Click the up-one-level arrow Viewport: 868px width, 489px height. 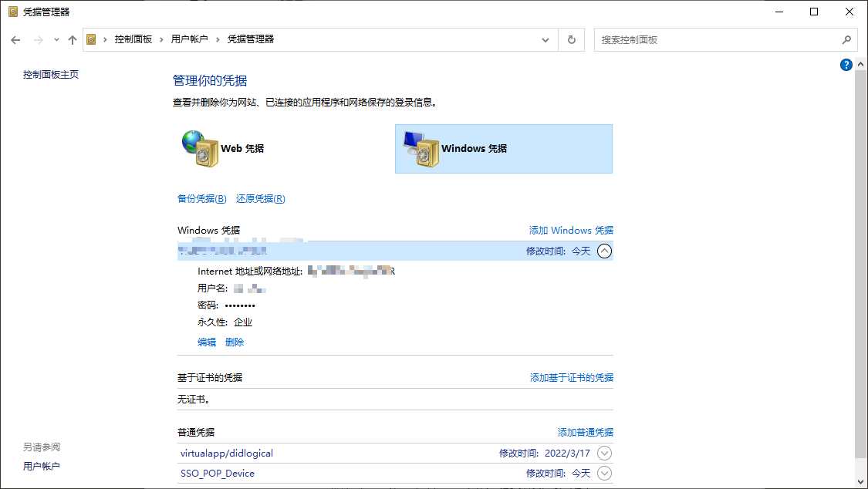point(72,39)
